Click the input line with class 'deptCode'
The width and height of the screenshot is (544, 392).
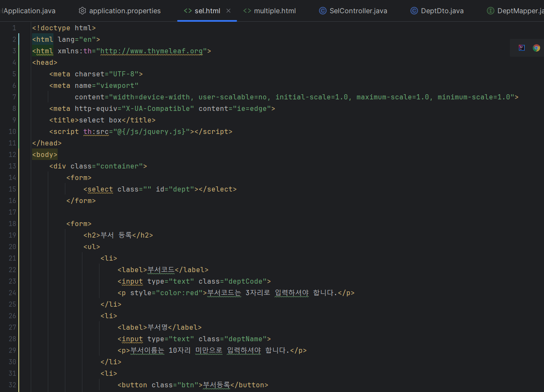point(194,282)
